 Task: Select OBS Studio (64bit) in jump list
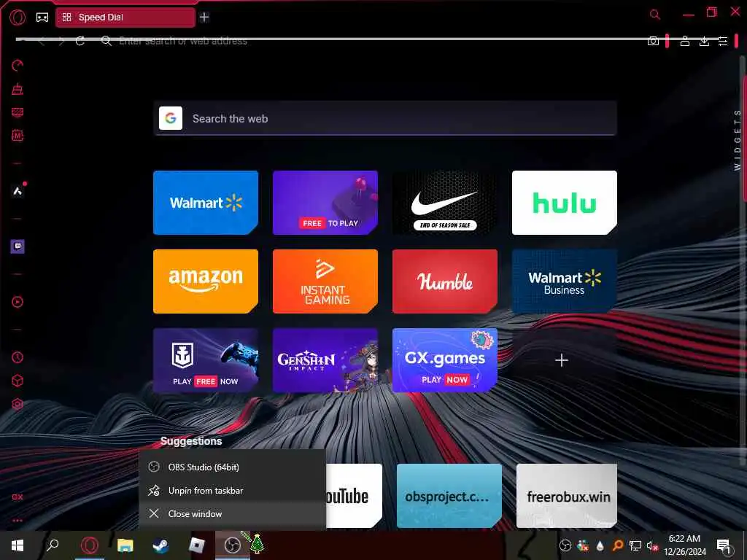pyautogui.click(x=233, y=467)
